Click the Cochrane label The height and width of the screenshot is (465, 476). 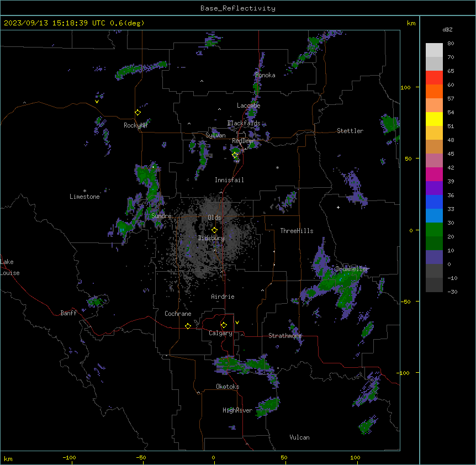point(178,314)
